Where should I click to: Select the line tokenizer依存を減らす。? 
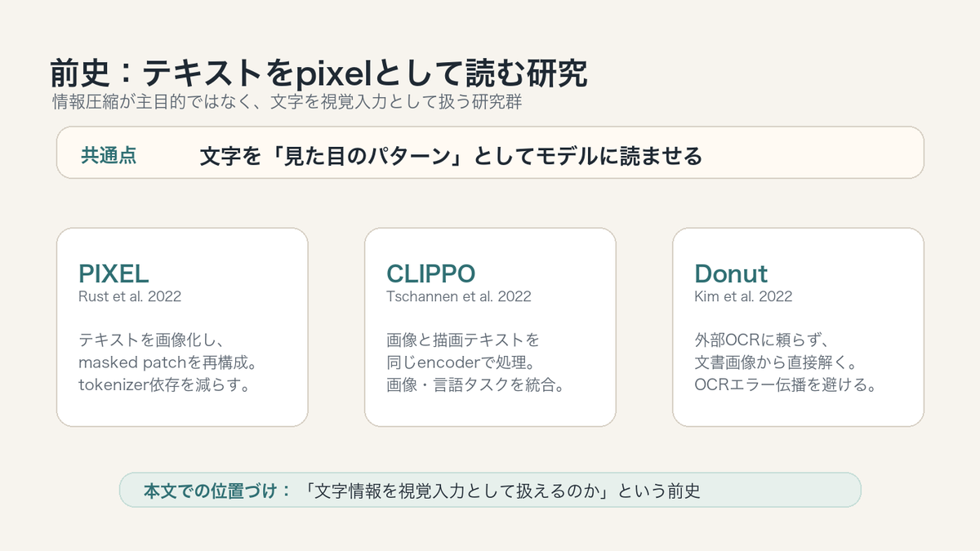[163, 384]
